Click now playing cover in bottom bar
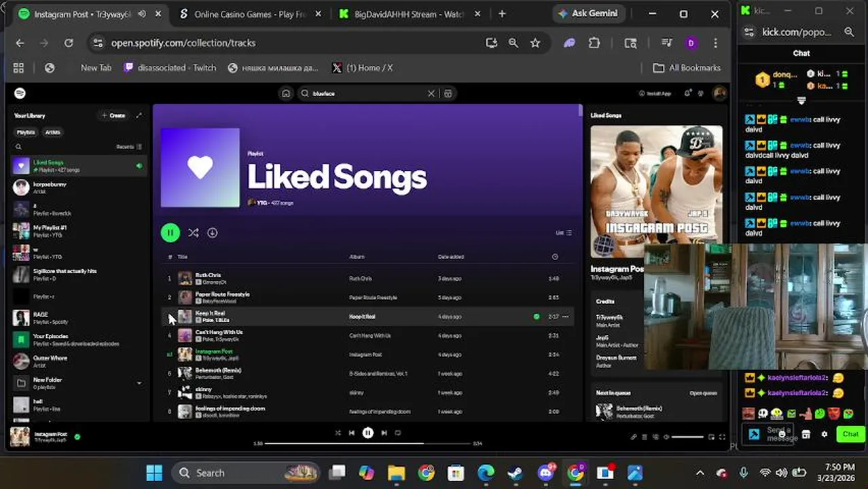Image resolution: width=868 pixels, height=489 pixels. pyautogui.click(x=20, y=437)
